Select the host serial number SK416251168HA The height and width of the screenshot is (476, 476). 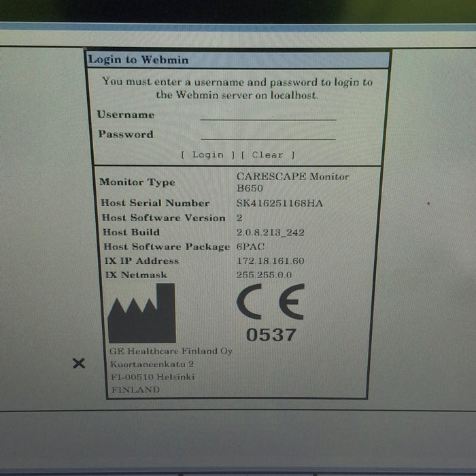pyautogui.click(x=279, y=203)
